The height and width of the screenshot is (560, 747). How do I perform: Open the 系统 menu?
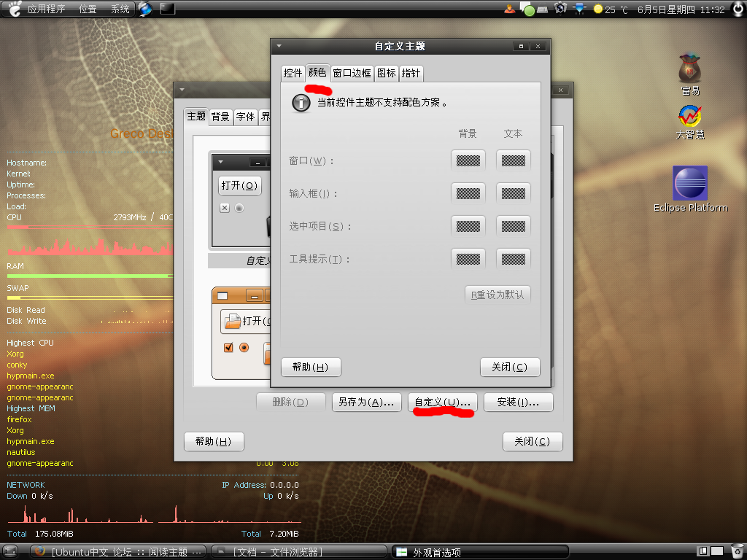point(120,9)
